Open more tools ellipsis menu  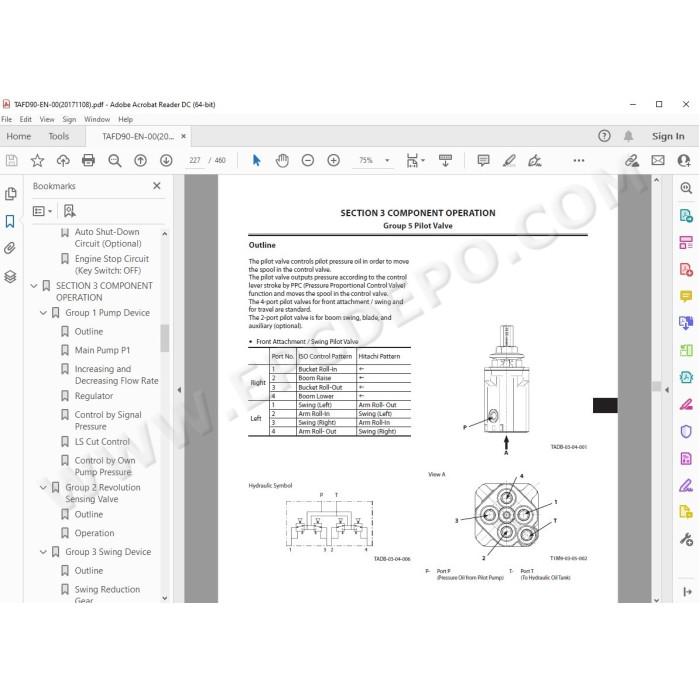(579, 160)
